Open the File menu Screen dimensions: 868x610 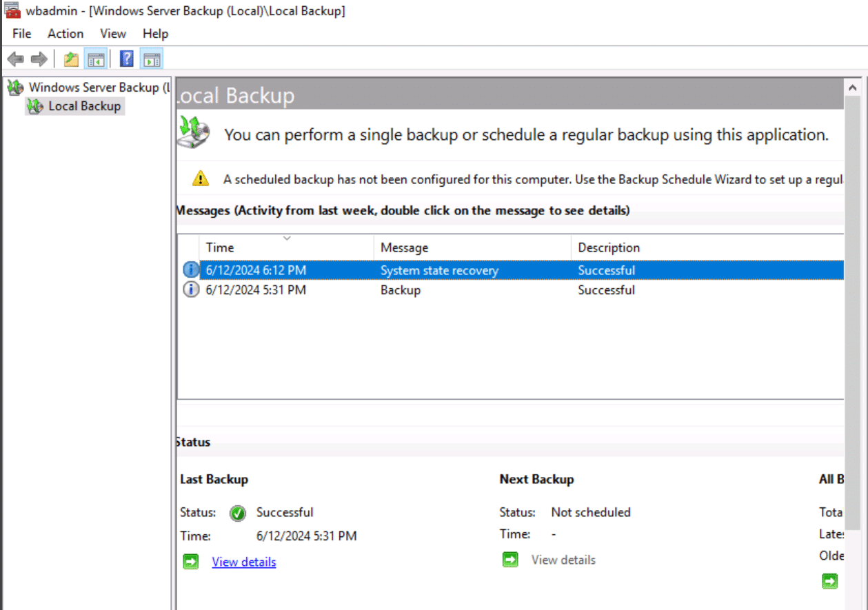[22, 34]
